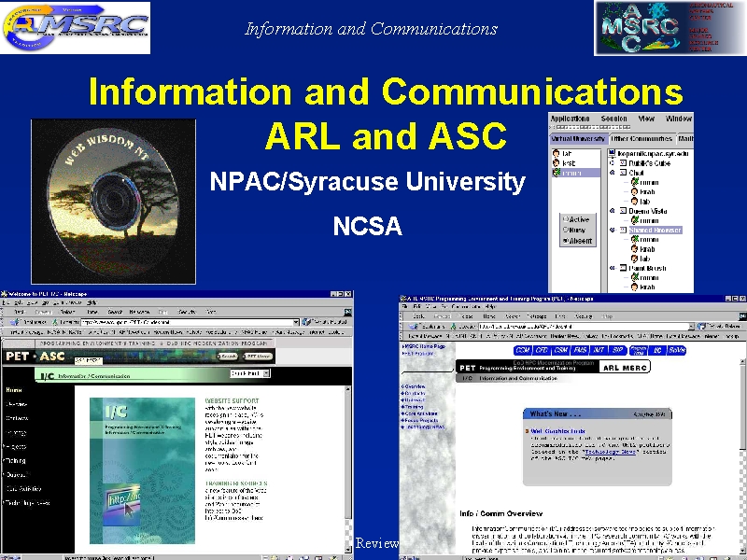Click the Chat application icon
This screenshot has width=747, height=560.
click(x=623, y=173)
